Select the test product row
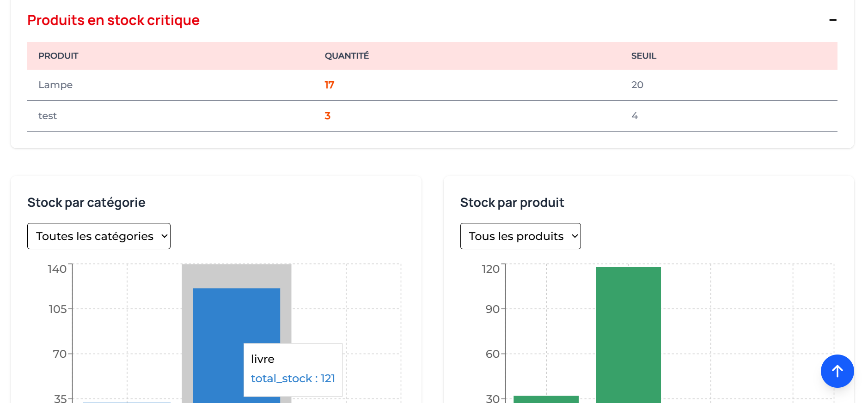 tap(432, 116)
